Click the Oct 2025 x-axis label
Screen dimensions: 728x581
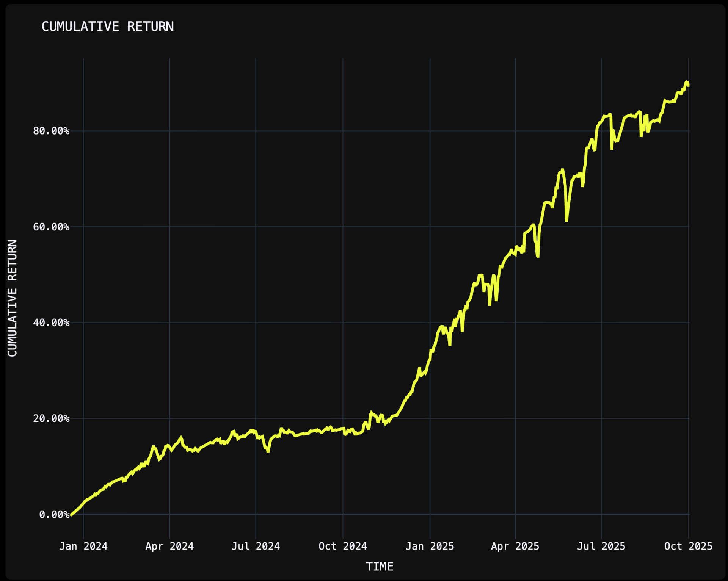pos(688,546)
